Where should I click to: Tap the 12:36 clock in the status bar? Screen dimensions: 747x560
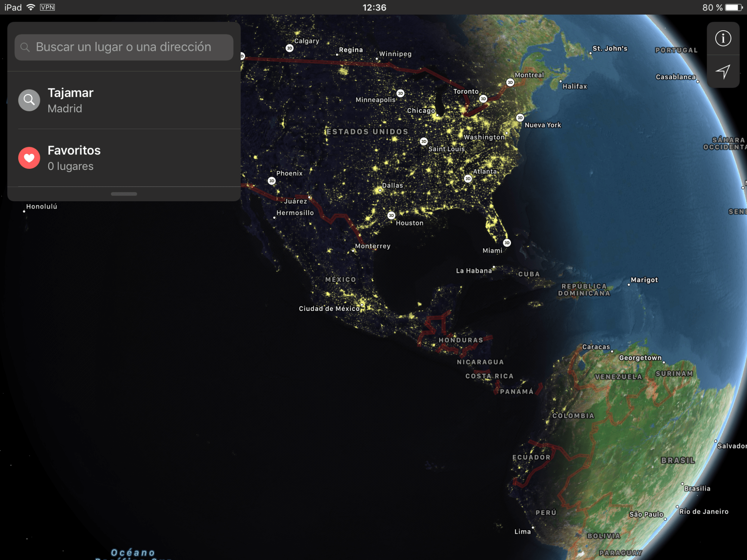click(374, 7)
